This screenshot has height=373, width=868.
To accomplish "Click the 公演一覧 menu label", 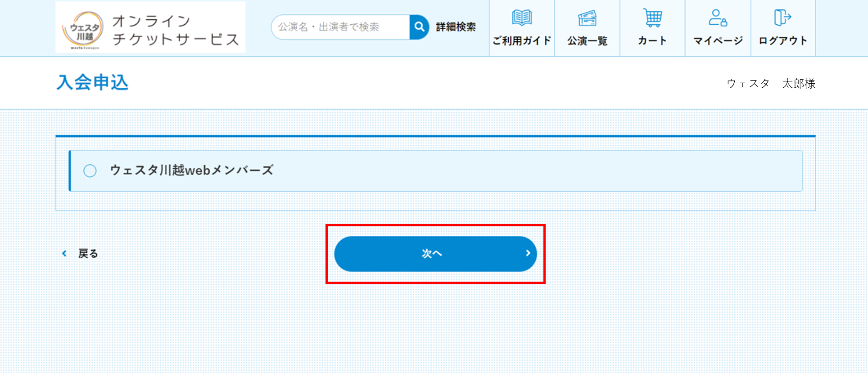I will point(587,40).
